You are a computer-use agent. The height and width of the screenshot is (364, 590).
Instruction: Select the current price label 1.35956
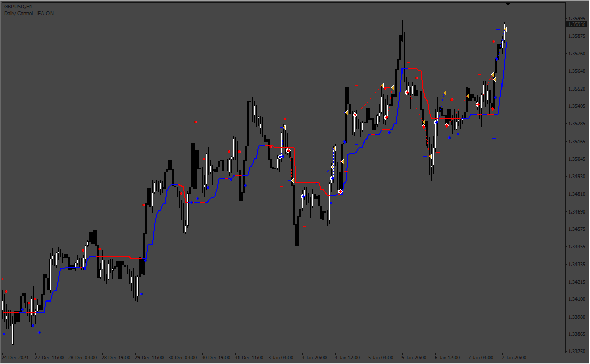[576, 24]
